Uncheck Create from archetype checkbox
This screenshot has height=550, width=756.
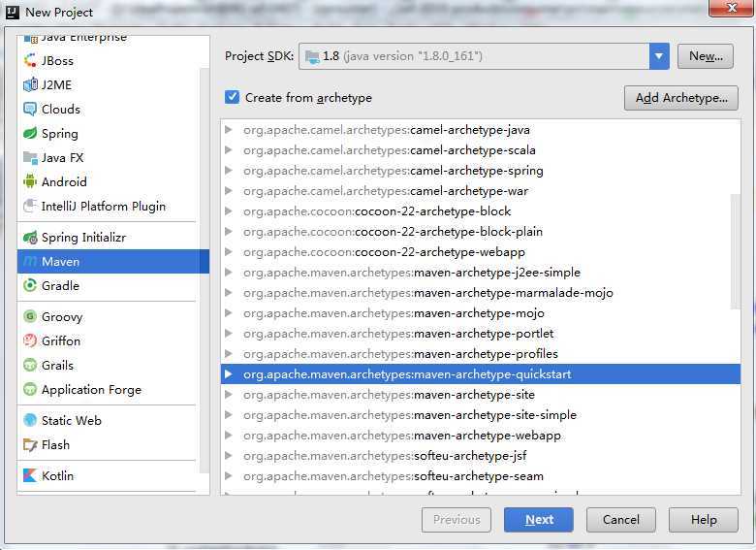[232, 97]
